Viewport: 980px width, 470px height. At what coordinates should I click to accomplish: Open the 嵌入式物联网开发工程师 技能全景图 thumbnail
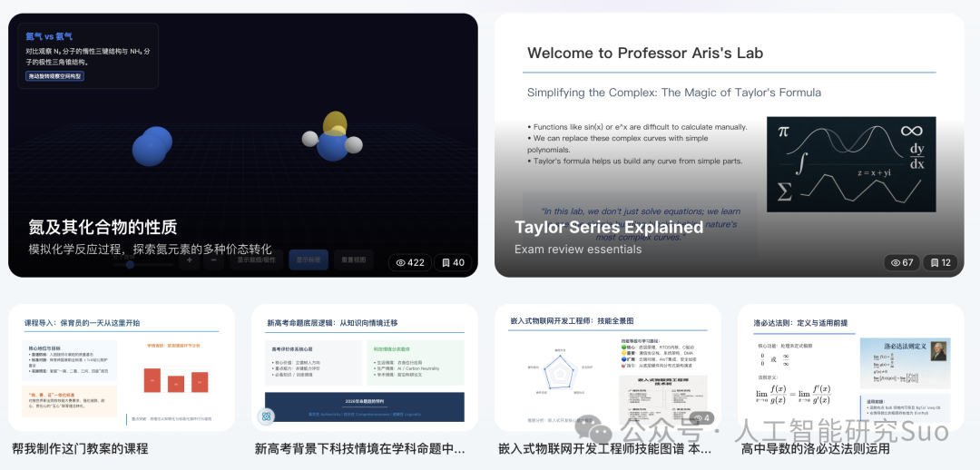click(607, 367)
